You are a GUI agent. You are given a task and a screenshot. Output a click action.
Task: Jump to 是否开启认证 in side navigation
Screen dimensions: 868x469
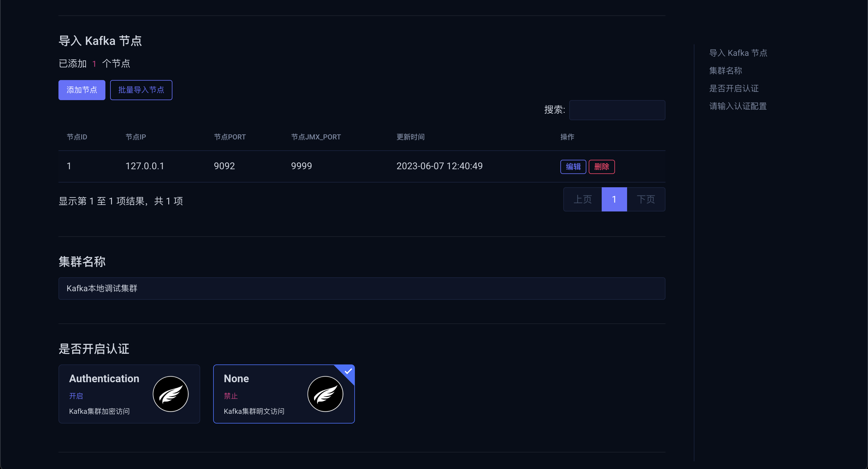(734, 88)
